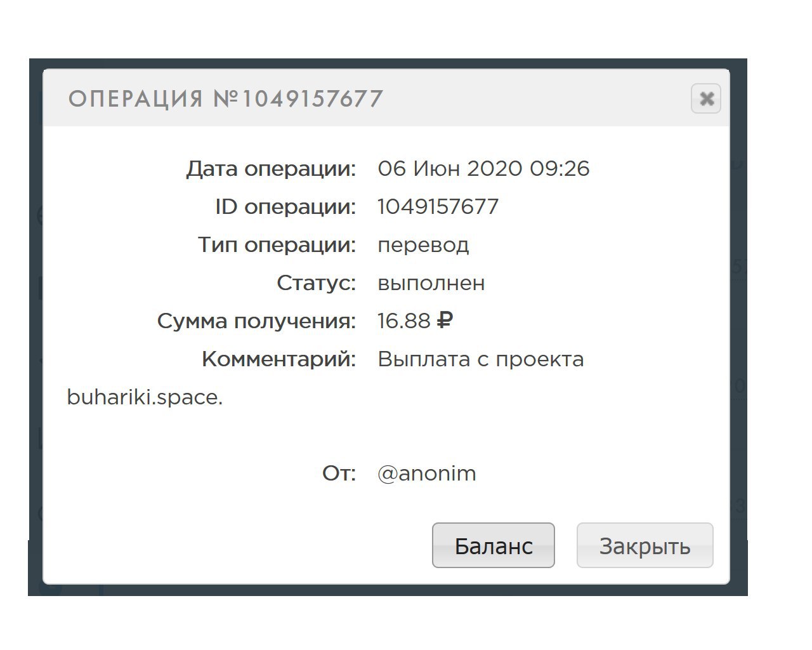Click the Тип операции label
Screen dimensions: 812x650
click(277, 246)
